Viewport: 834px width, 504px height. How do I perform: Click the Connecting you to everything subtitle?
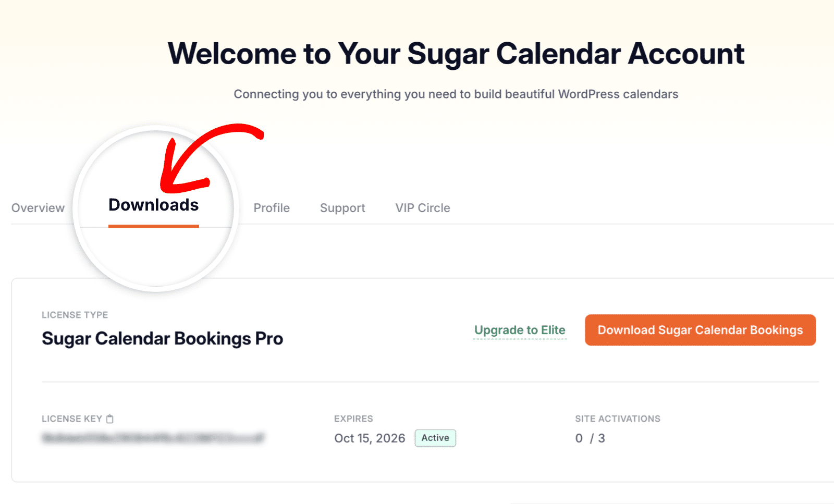pyautogui.click(x=456, y=94)
